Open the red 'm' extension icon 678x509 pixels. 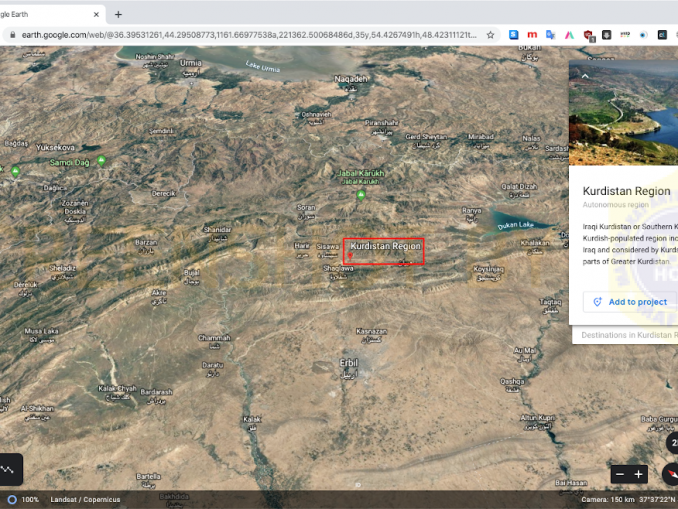pos(532,35)
